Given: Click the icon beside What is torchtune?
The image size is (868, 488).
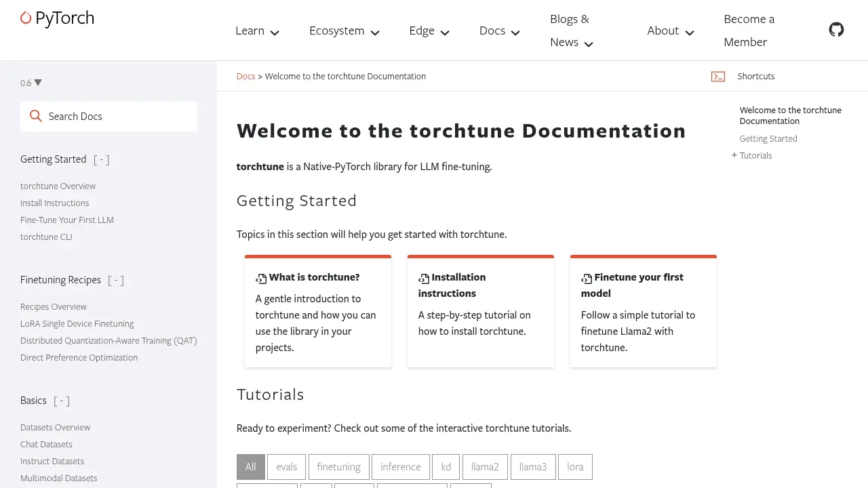Looking at the screenshot, I should pos(261,279).
